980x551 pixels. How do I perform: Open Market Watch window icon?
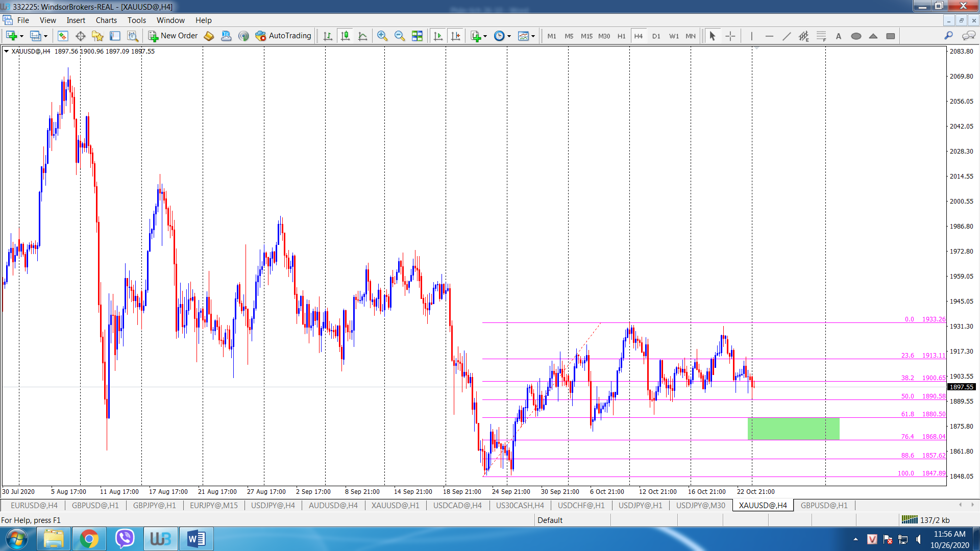[x=63, y=36]
